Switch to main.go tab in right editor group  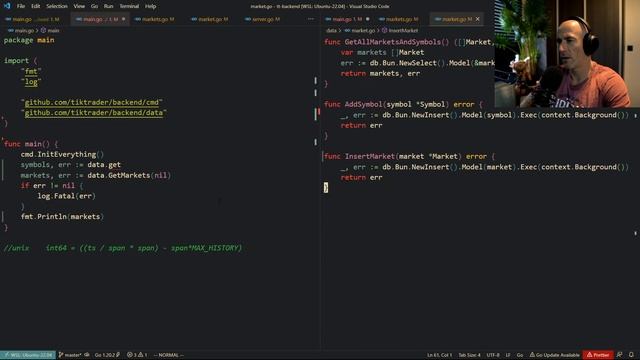(x=347, y=19)
